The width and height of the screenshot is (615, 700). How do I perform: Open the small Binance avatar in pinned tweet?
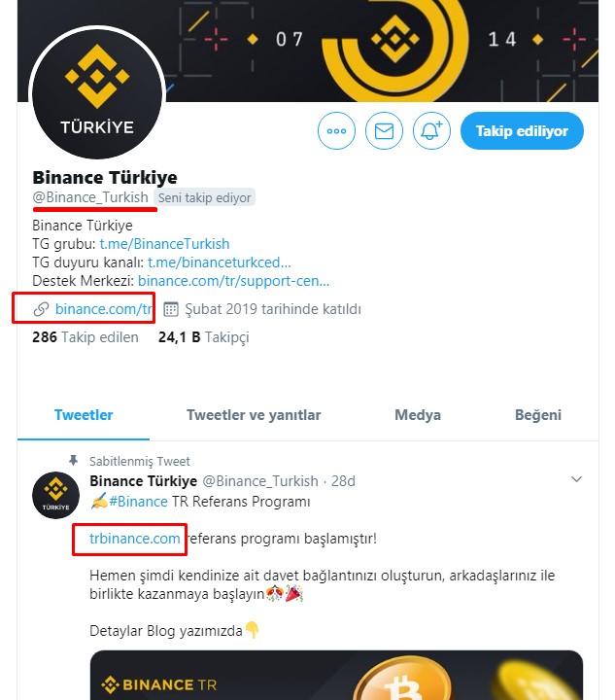55,495
